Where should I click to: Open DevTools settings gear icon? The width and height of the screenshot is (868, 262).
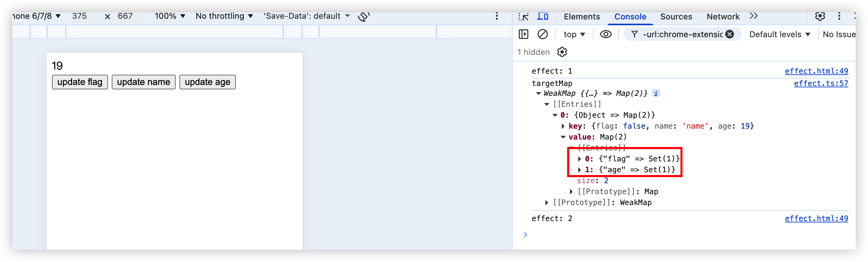(820, 16)
